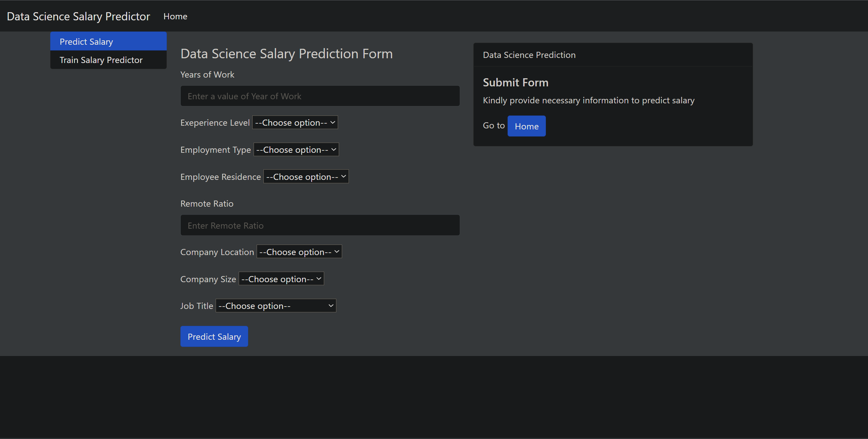Click Home in the top navigation bar
Screen dimensions: 868x439
[175, 16]
